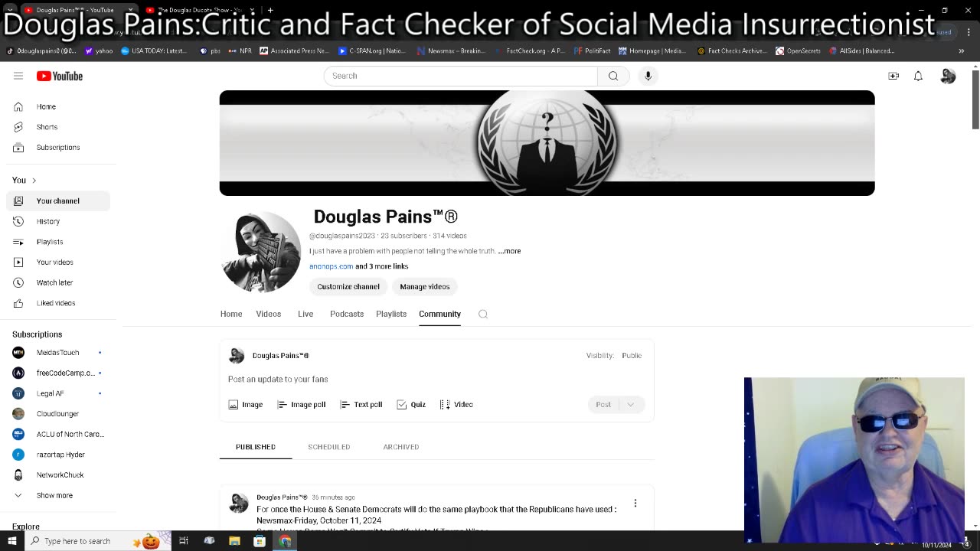Open History in sidebar
The image size is (980, 551).
58,221
